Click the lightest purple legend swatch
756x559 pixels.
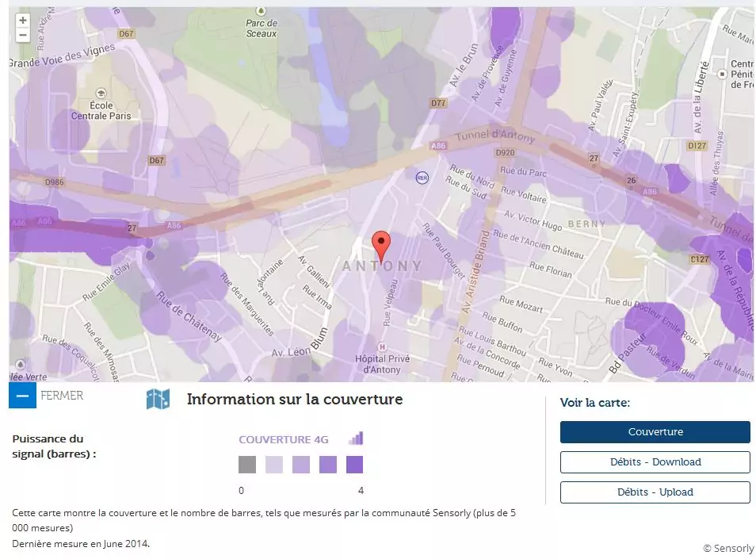274,465
